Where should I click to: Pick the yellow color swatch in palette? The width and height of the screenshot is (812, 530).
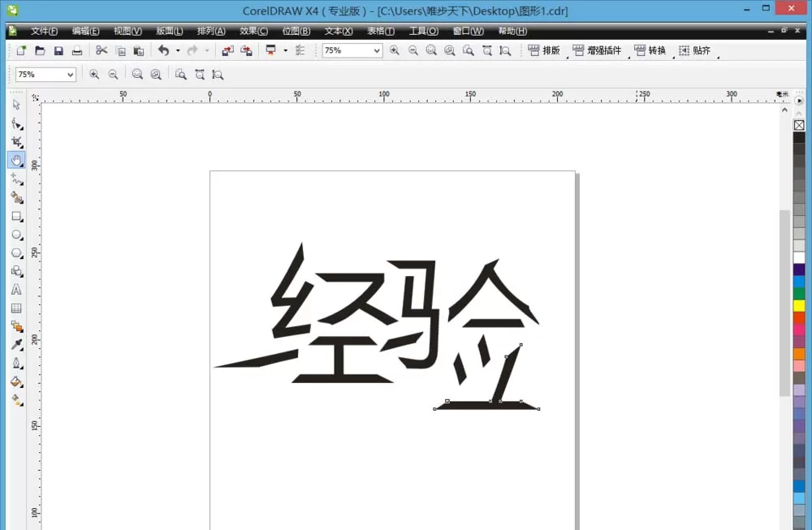click(799, 305)
